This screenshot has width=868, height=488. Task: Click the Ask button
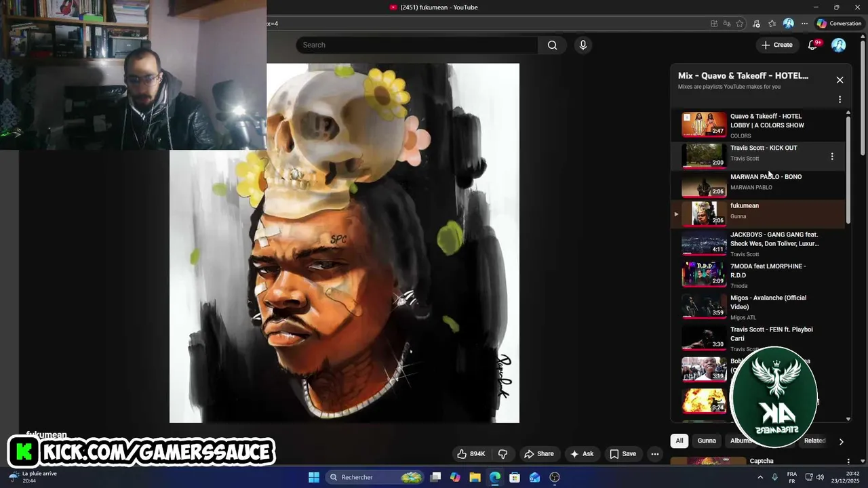(x=582, y=454)
